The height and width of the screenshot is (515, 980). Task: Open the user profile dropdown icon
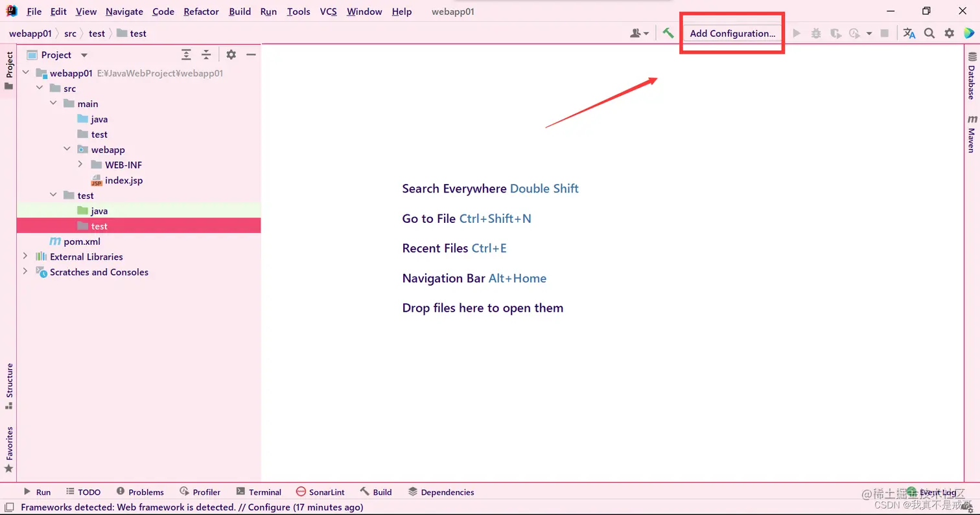[x=640, y=33]
